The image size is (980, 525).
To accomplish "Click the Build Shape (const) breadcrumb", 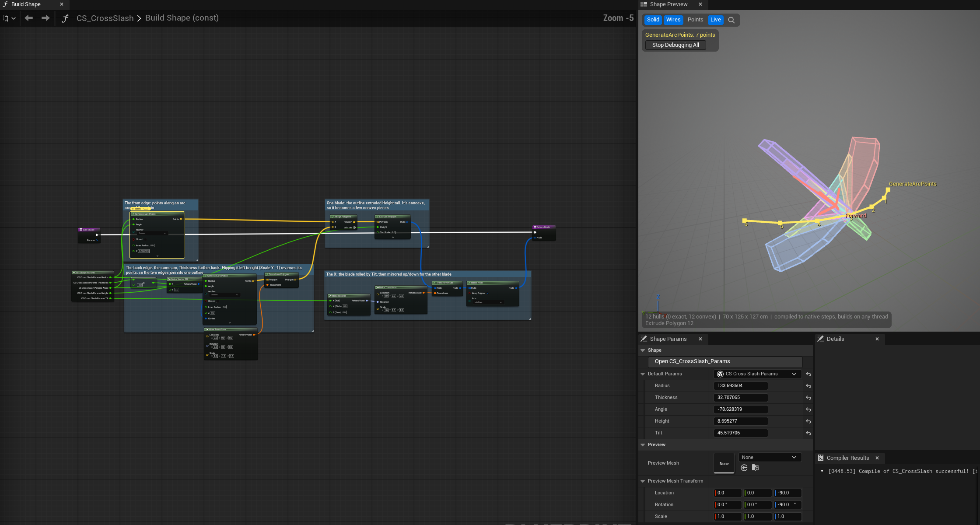I will tap(182, 18).
